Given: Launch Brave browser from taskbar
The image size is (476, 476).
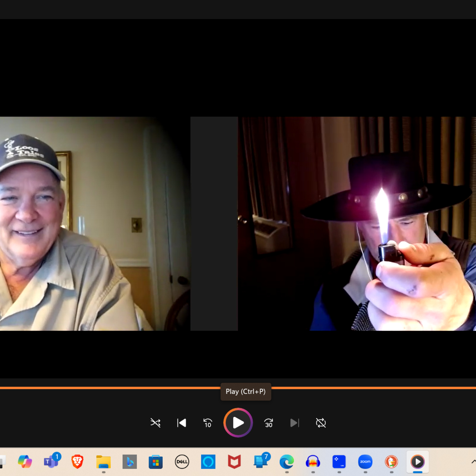Looking at the screenshot, I should 77,461.
